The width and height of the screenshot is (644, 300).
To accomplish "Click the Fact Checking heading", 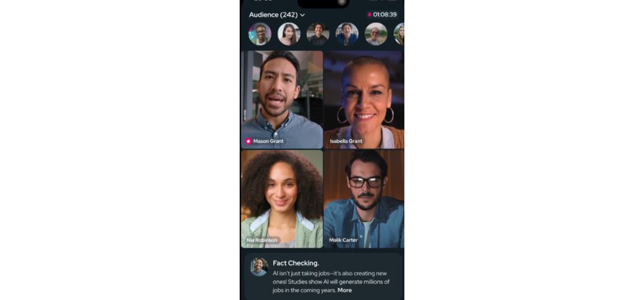I will 296,263.
